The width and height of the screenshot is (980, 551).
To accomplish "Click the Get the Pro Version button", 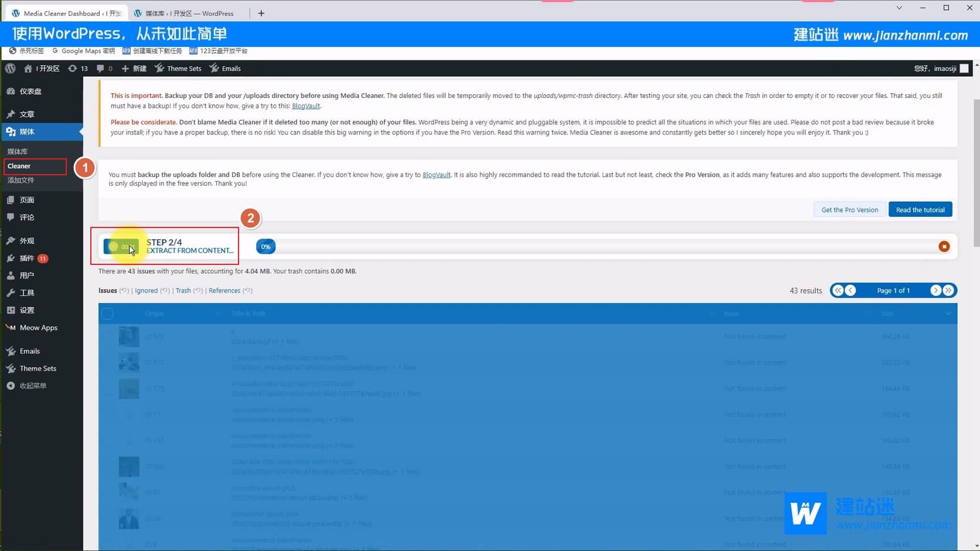I will (849, 210).
